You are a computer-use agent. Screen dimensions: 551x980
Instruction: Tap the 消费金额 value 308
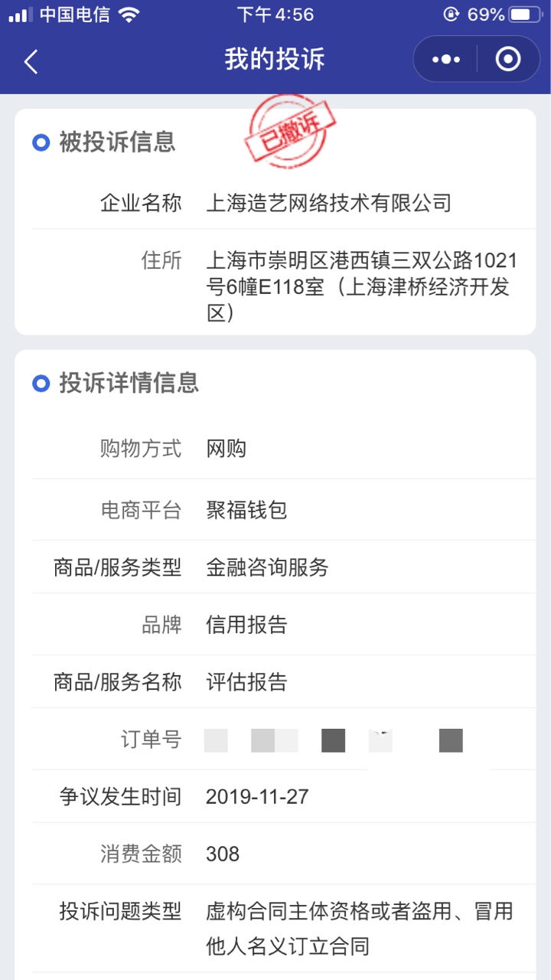223,854
